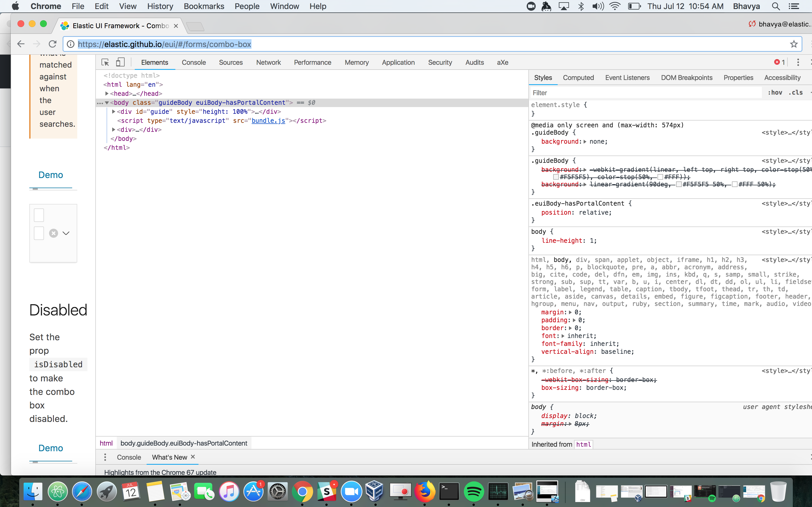Open the People menu in the menu bar

[x=247, y=6]
